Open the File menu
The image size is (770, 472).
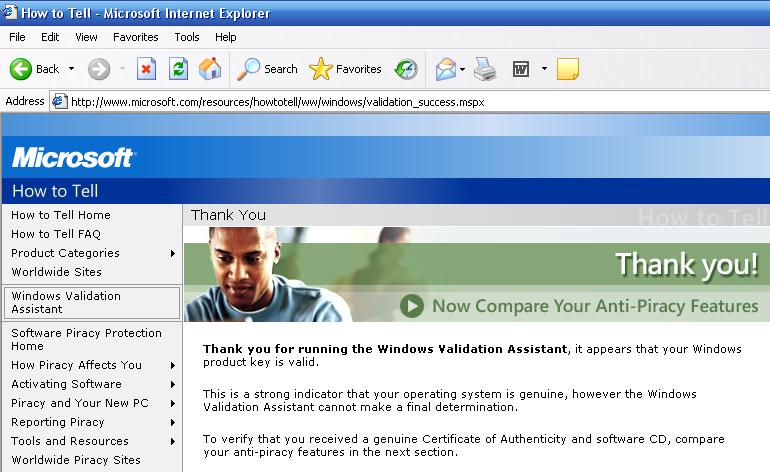(17, 37)
